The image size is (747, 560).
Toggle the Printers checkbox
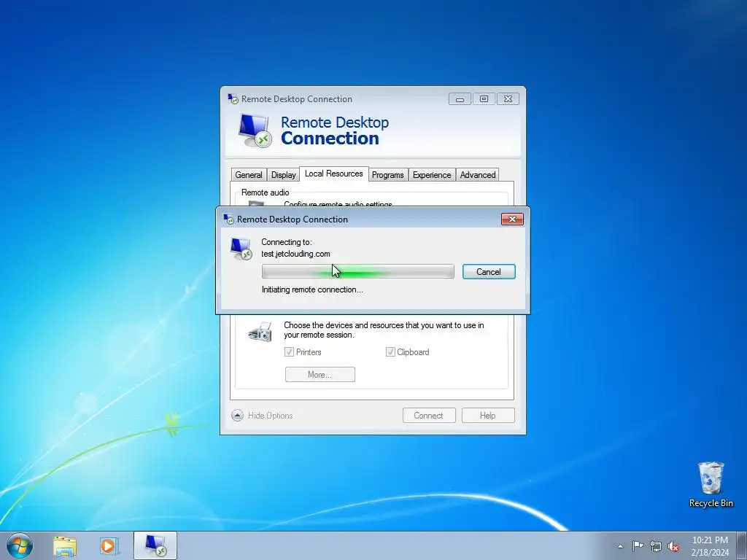pyautogui.click(x=289, y=352)
